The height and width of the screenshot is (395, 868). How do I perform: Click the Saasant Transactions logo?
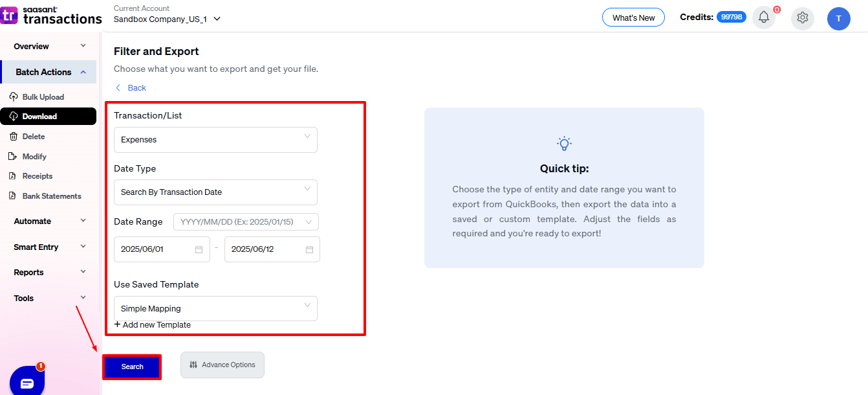pyautogui.click(x=52, y=16)
